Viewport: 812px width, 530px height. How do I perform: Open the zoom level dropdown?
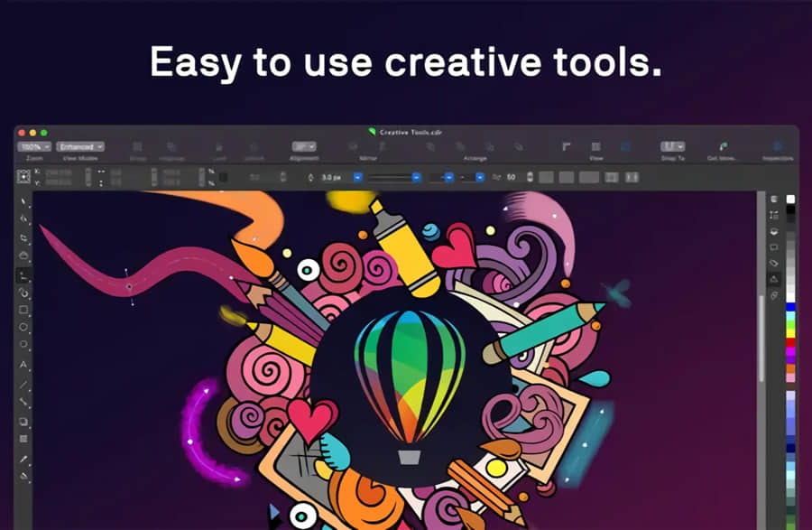pos(34,146)
